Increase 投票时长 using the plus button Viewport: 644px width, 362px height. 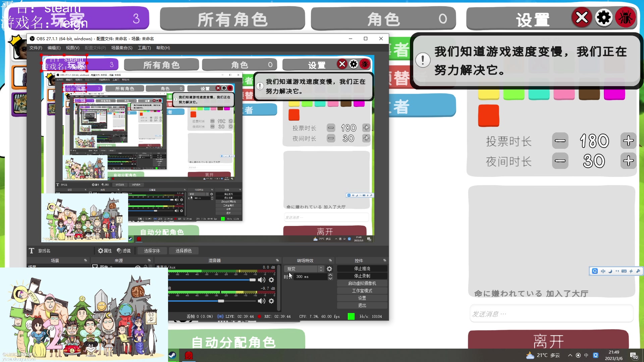pos(629,141)
